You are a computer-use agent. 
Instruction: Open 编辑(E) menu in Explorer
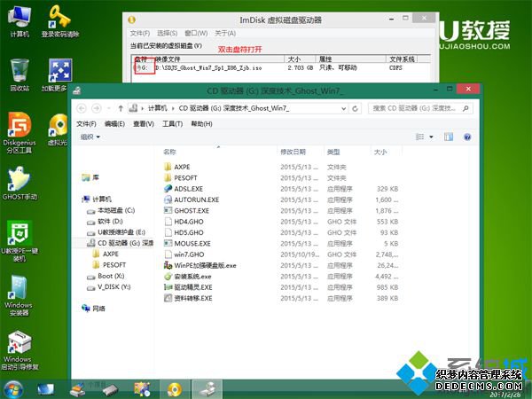[114, 124]
